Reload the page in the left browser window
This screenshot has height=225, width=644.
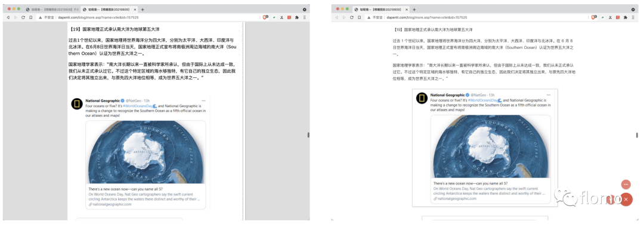pyautogui.click(x=23, y=18)
